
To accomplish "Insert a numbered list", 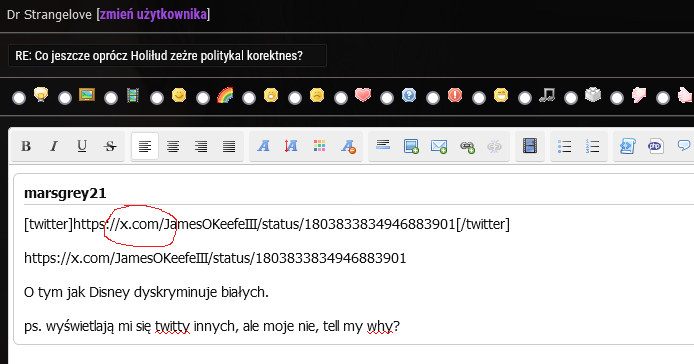I will point(592,146).
